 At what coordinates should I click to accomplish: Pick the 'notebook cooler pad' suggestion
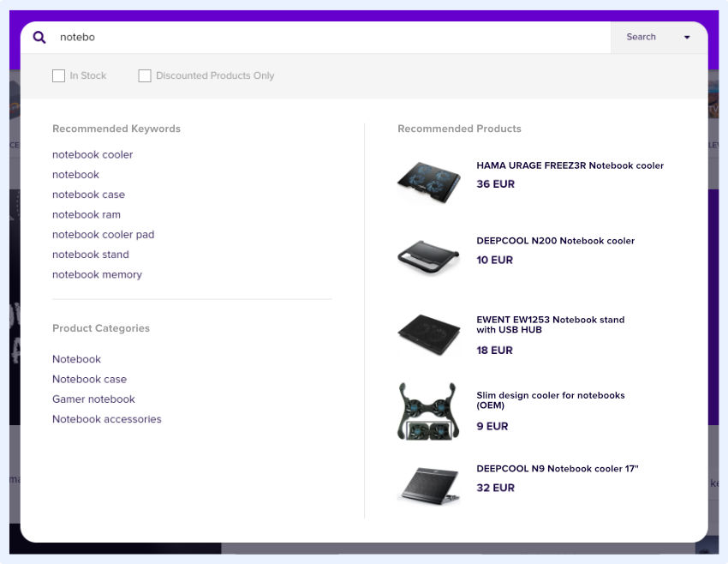pos(103,235)
